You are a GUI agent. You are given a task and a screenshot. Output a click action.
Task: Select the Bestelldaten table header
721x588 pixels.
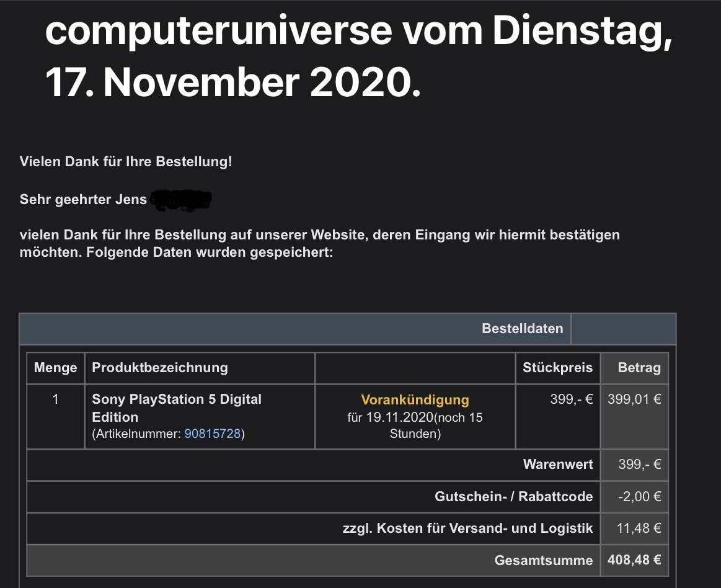522,328
